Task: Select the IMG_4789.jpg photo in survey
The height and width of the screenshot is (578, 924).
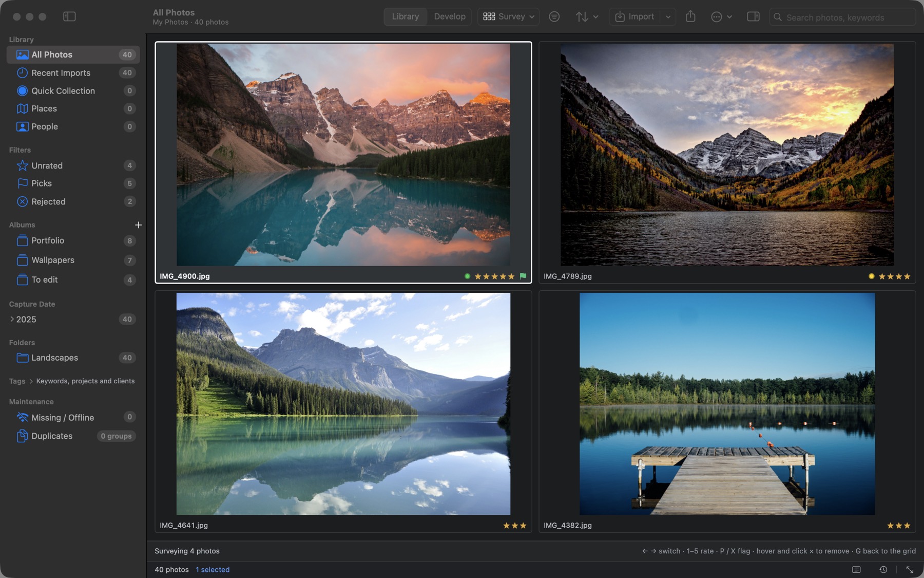Action: (x=727, y=162)
